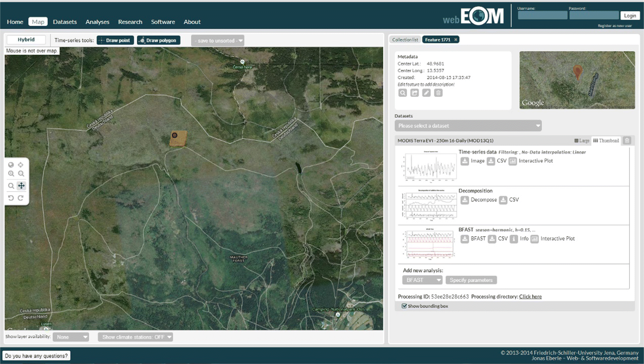Select the zoom-box magnifier tool

(x=11, y=186)
